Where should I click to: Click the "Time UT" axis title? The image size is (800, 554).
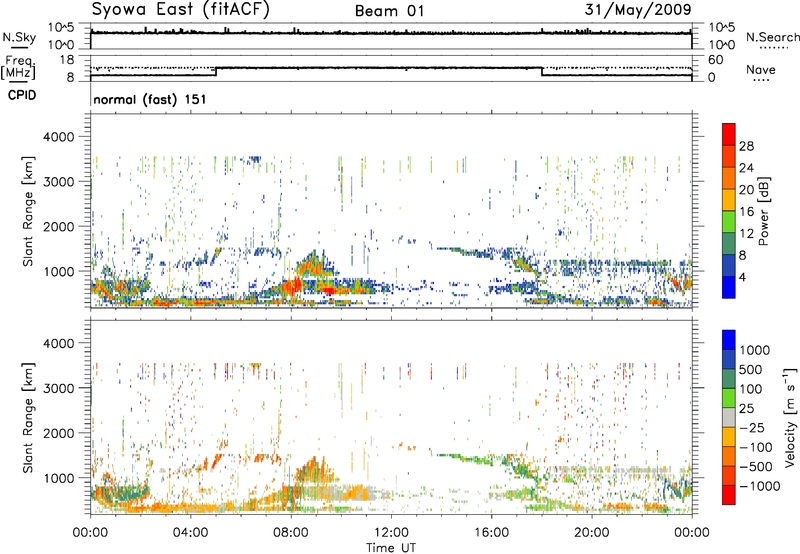click(x=391, y=548)
